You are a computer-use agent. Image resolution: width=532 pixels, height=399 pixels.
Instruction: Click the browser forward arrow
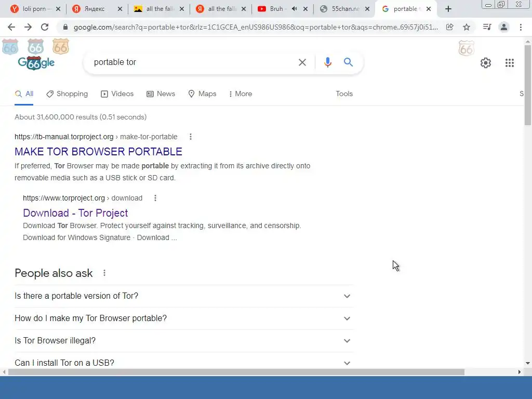point(28,27)
